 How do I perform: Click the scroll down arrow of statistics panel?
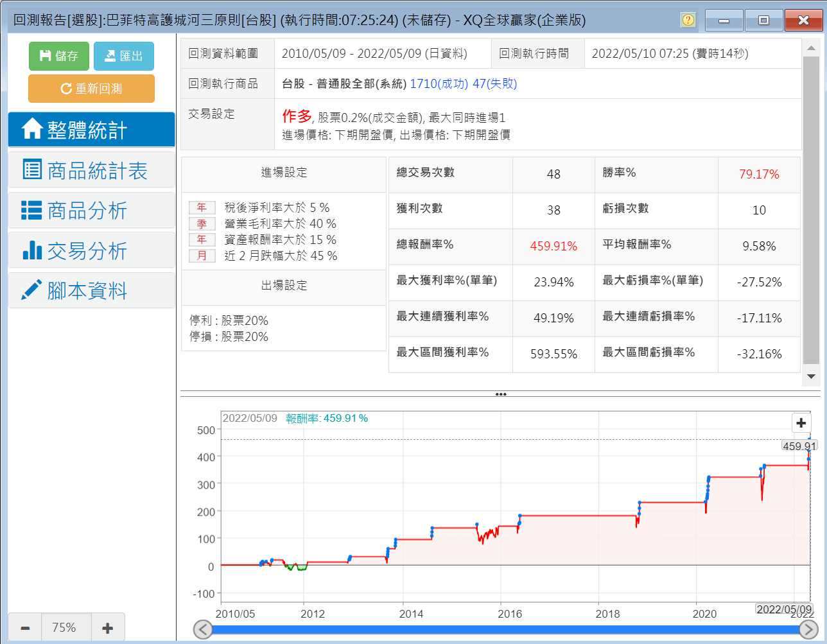pyautogui.click(x=811, y=377)
